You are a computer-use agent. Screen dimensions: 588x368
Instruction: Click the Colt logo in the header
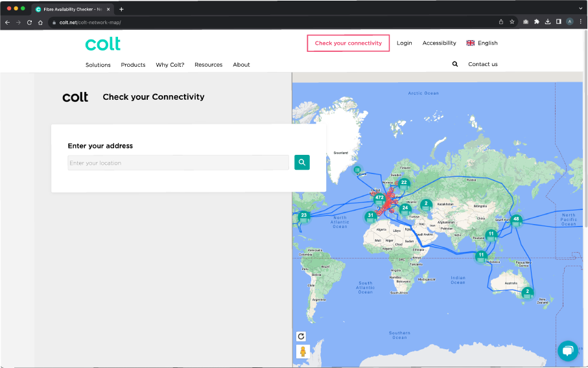click(103, 43)
